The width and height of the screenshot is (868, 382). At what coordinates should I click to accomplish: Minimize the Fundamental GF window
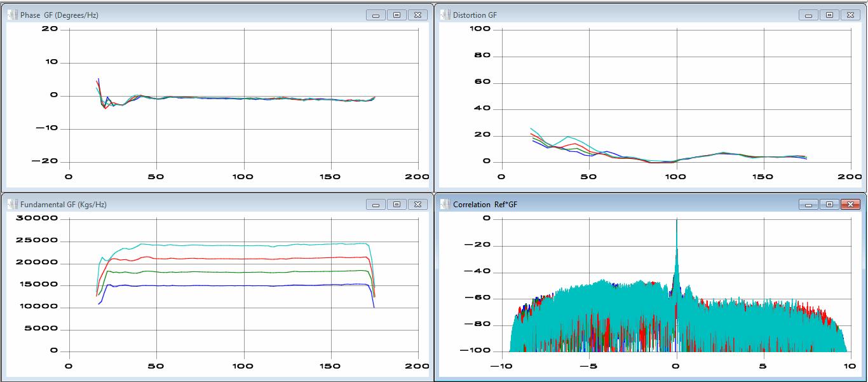[376, 204]
